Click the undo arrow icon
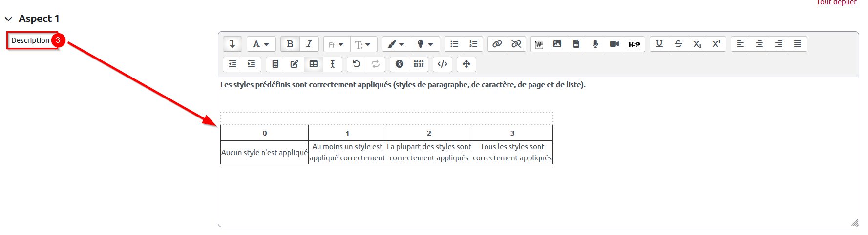The height and width of the screenshot is (235, 868). [357, 64]
